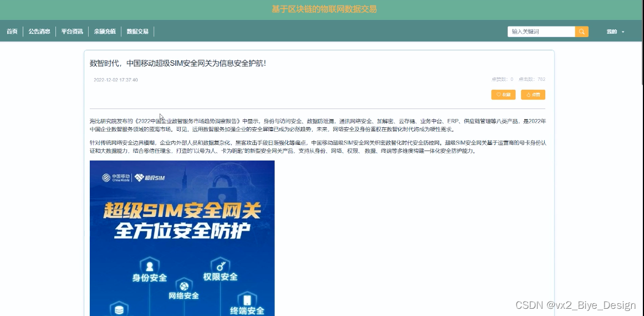Screen dimensions: 644x316
Task: Click the timestamp 2022-12-02 17:37:40
Action: pyautogui.click(x=115, y=80)
